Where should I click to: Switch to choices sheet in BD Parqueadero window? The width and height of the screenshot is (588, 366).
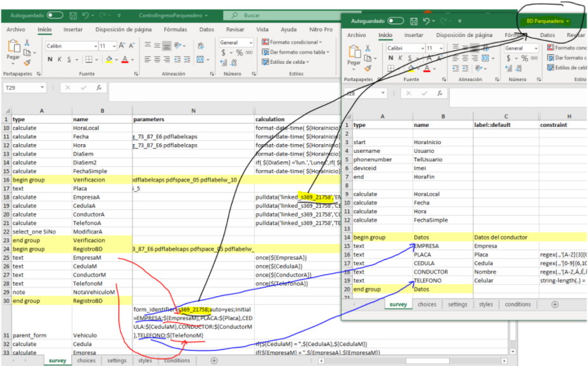tap(427, 304)
